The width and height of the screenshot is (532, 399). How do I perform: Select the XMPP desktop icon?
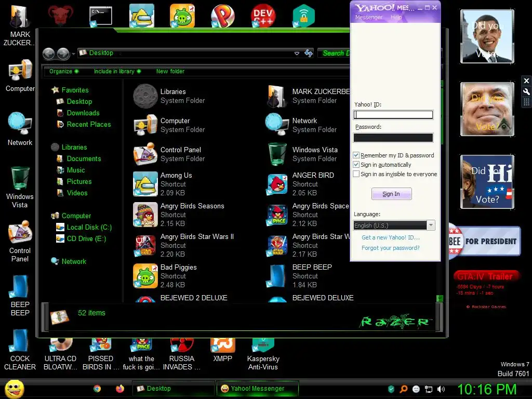tap(222, 350)
